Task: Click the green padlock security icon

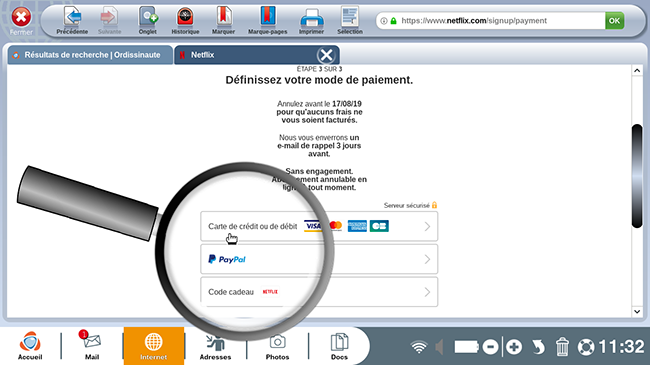Action: 393,21
